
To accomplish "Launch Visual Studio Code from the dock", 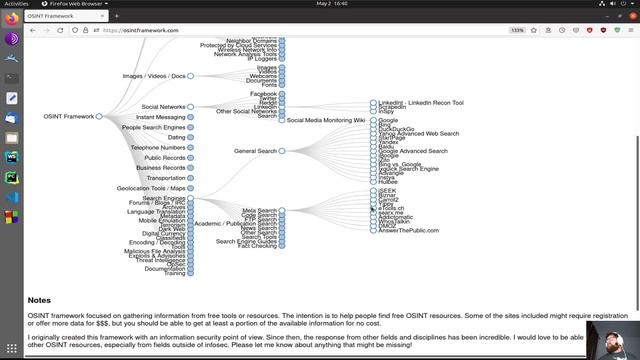I will 11,198.
